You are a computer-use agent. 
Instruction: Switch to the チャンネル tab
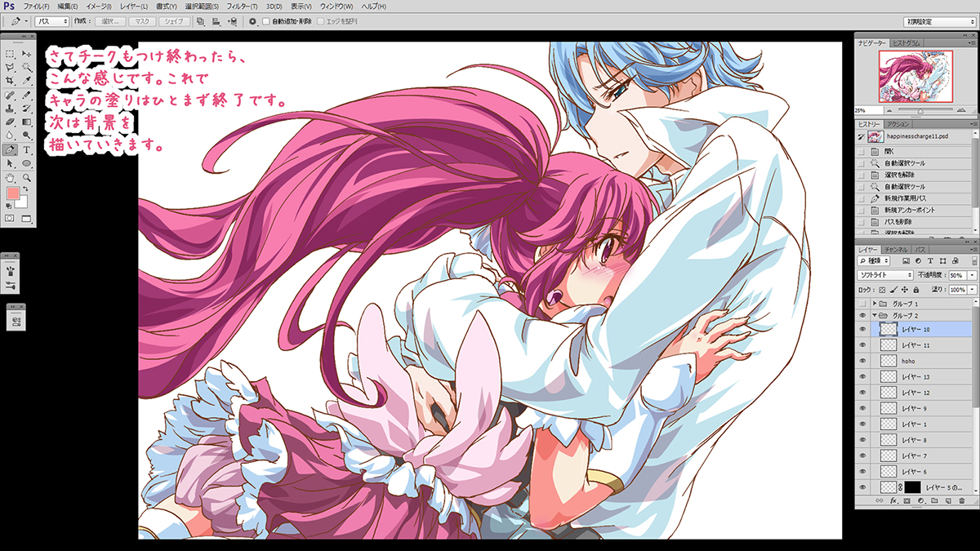(x=896, y=248)
